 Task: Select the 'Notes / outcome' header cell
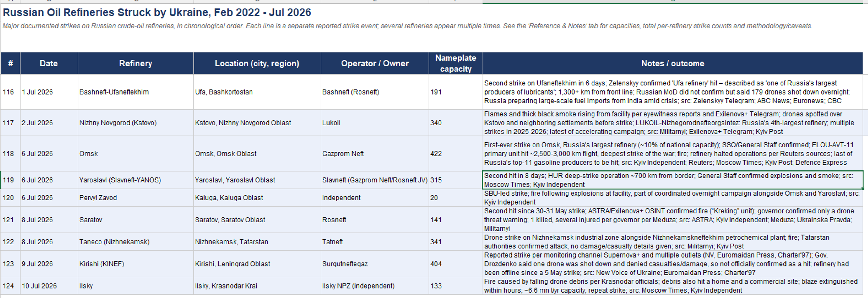point(672,63)
